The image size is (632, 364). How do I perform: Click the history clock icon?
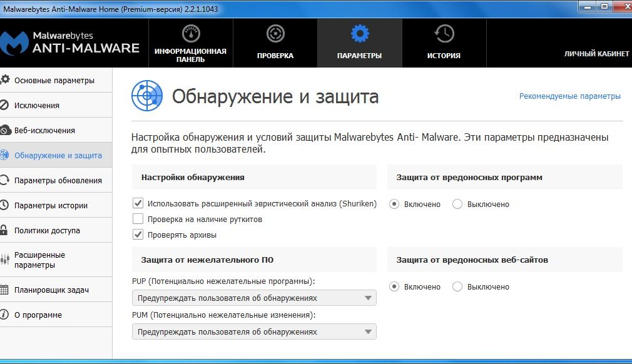tap(444, 34)
